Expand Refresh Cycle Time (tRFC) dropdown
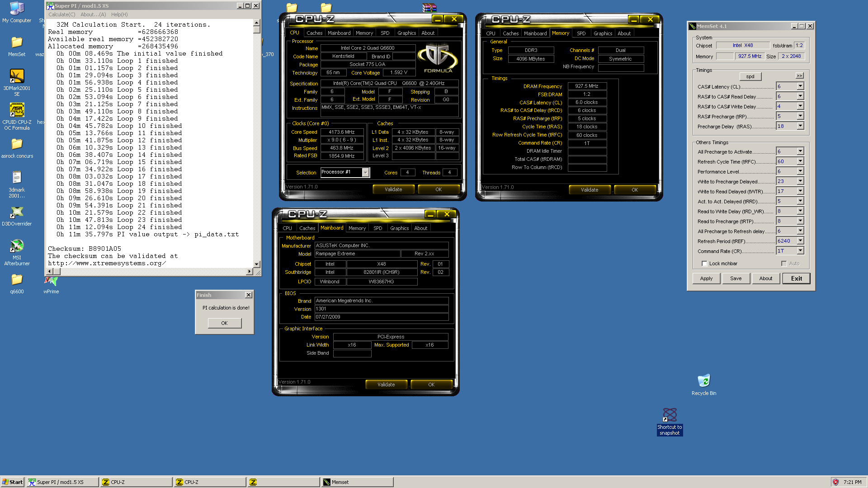 tap(800, 161)
